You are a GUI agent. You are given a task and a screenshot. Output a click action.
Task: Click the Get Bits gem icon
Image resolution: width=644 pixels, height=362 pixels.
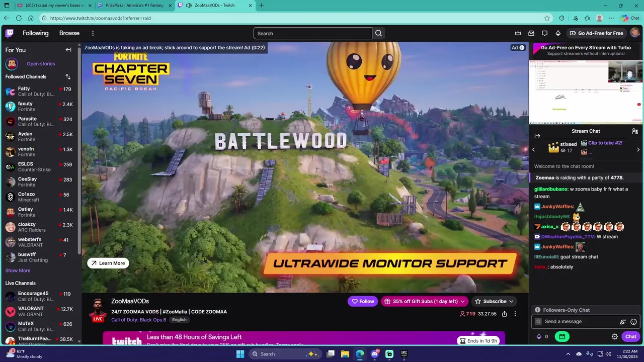558,33
